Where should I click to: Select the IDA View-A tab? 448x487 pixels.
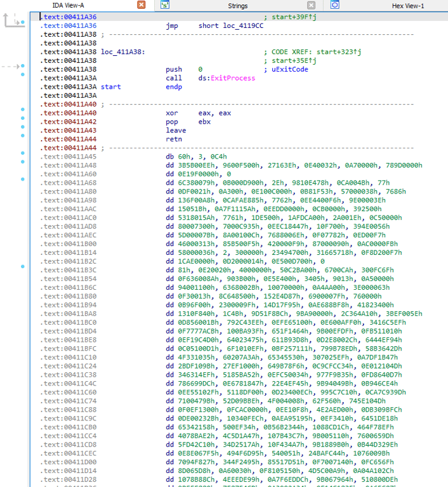click(x=68, y=5)
